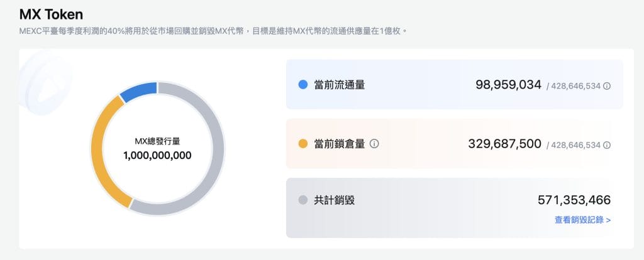This screenshot has height=260, width=644.
Task: Click the 98,959,034 circulating value
Action: (x=508, y=85)
